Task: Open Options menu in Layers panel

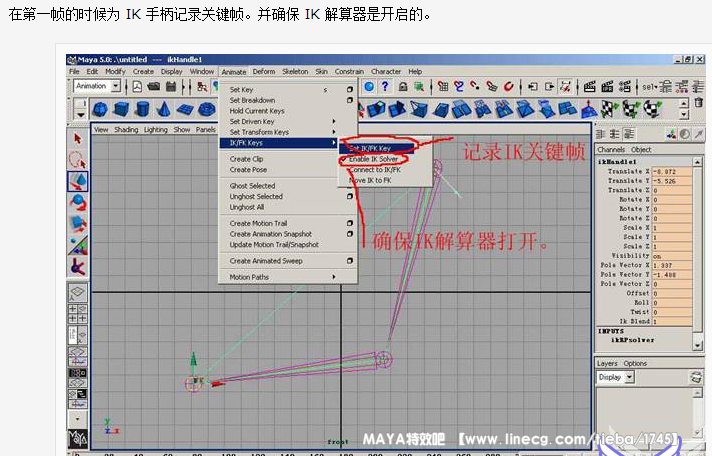Action: (x=635, y=363)
